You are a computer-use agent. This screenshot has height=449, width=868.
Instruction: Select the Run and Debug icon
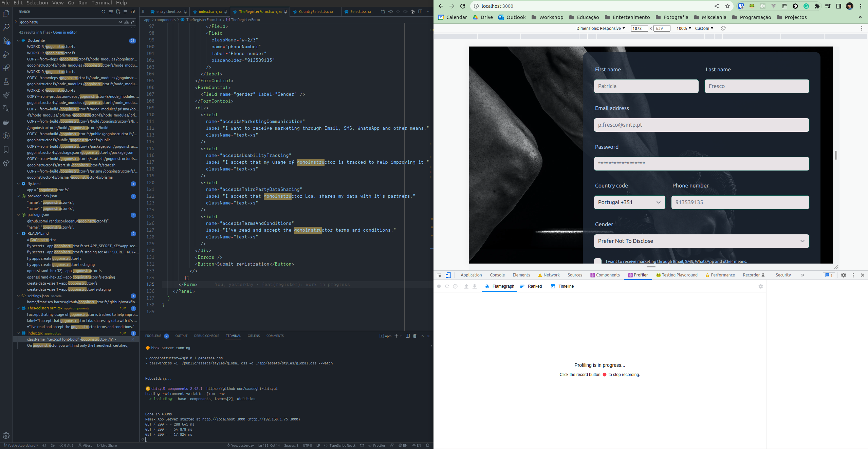[x=6, y=54]
